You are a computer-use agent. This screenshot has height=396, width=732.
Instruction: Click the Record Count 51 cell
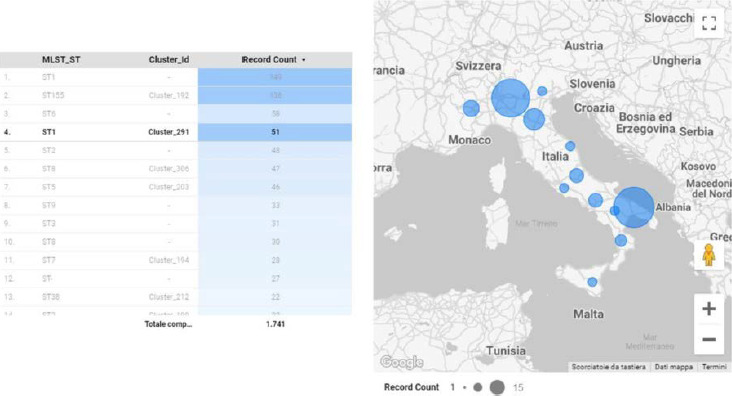[275, 132]
